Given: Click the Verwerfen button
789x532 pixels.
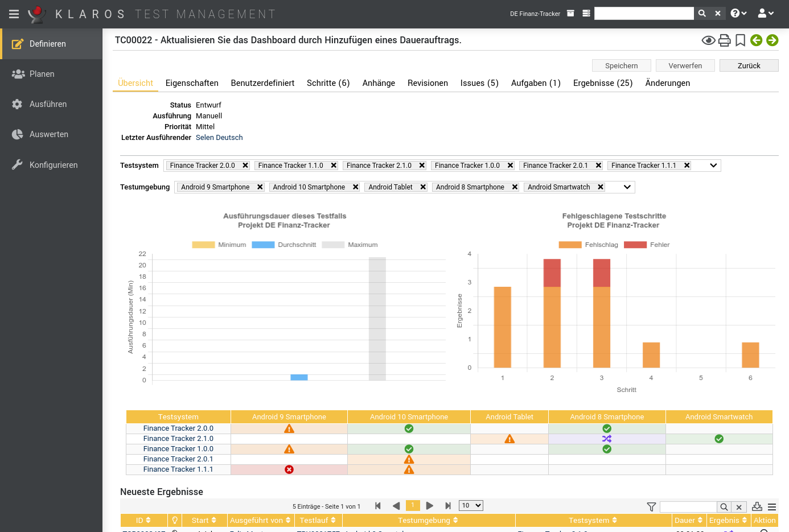Looking at the screenshot, I should (685, 65).
